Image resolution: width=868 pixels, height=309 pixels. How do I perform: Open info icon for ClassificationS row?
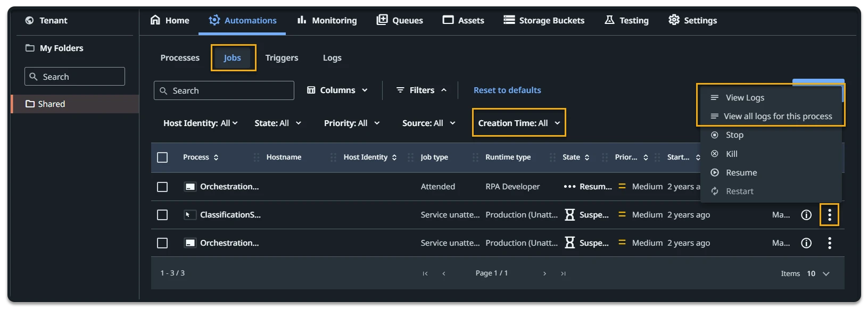pos(806,215)
